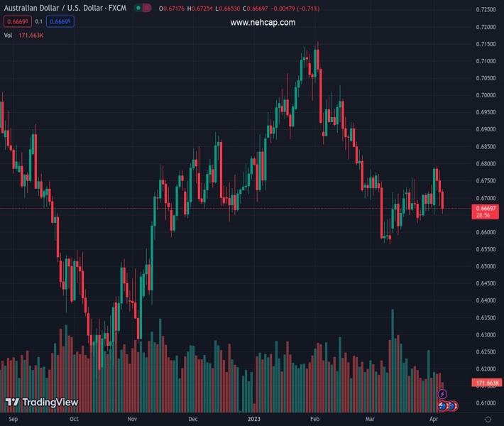Open chart settings gear icon

[486, 420]
